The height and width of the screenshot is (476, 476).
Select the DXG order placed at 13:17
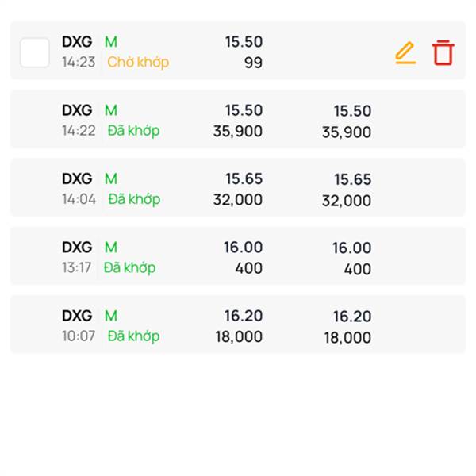point(237,256)
